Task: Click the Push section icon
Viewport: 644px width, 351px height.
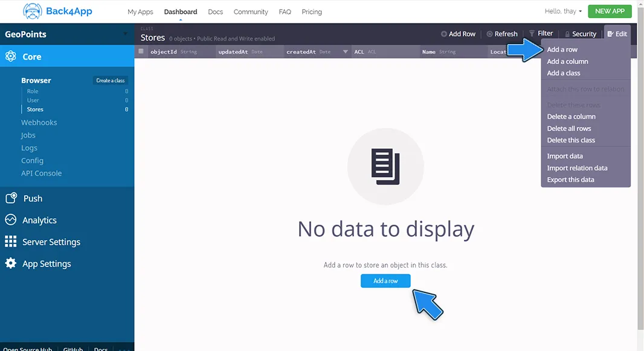Action: click(11, 198)
